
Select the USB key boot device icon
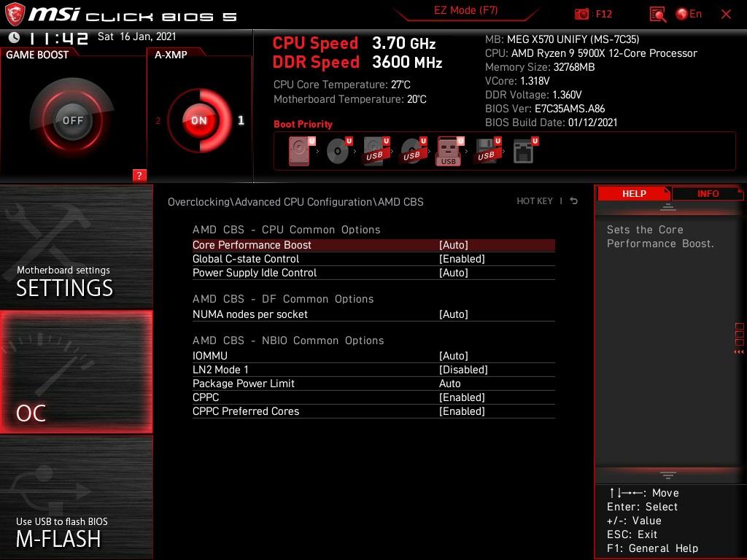(449, 151)
